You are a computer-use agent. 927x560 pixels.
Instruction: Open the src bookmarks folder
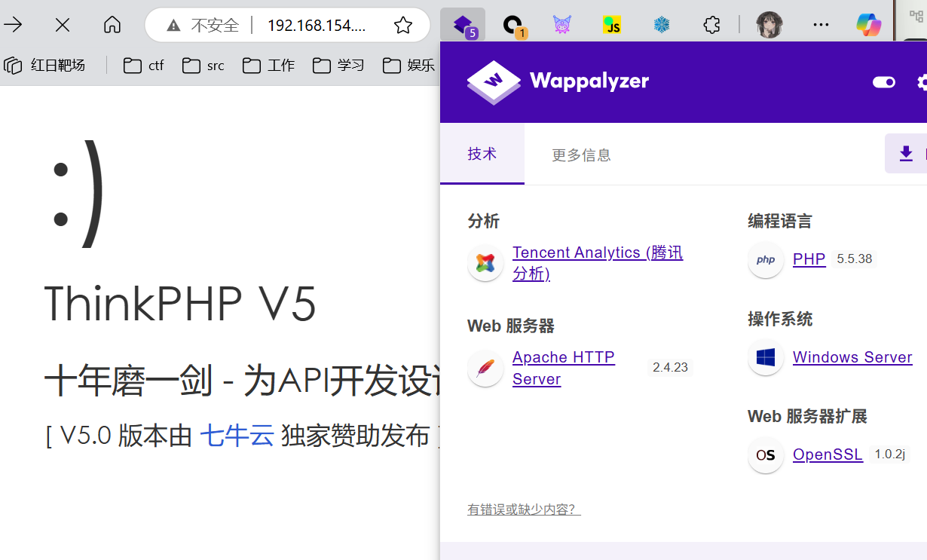click(x=203, y=66)
